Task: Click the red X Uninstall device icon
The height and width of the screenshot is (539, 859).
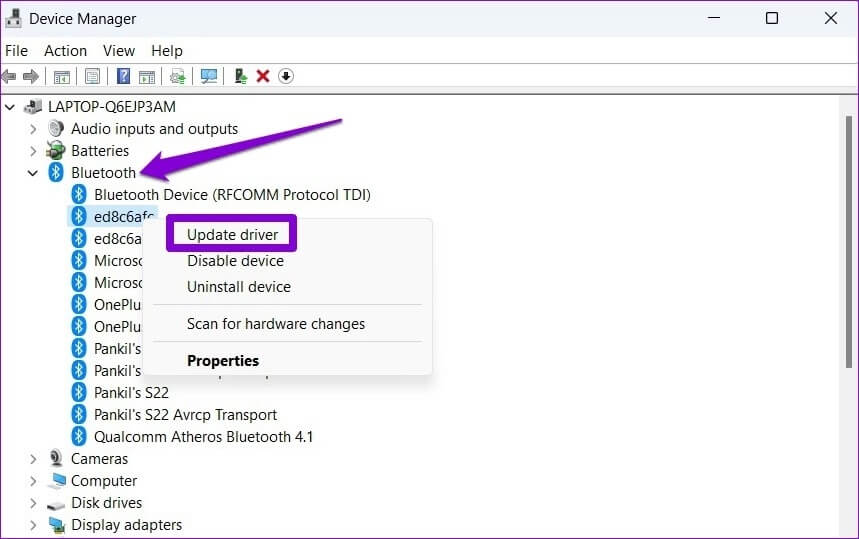Action: (263, 76)
